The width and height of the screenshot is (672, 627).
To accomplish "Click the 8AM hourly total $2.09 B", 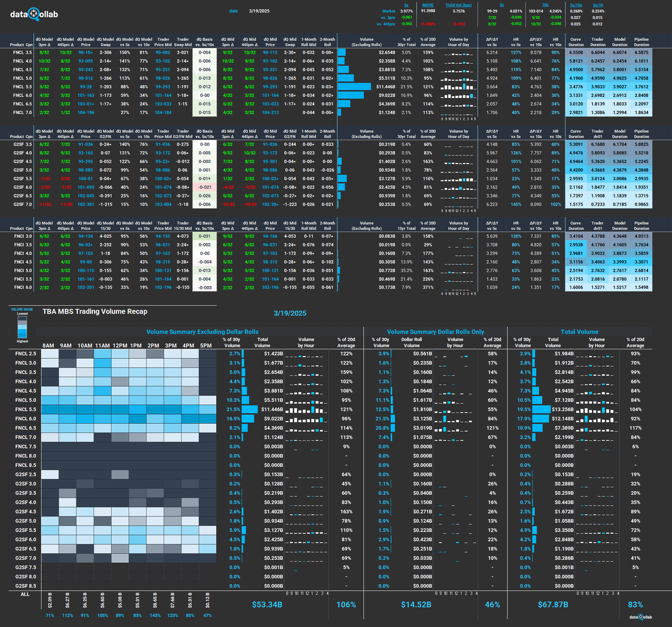I will tap(50, 601).
